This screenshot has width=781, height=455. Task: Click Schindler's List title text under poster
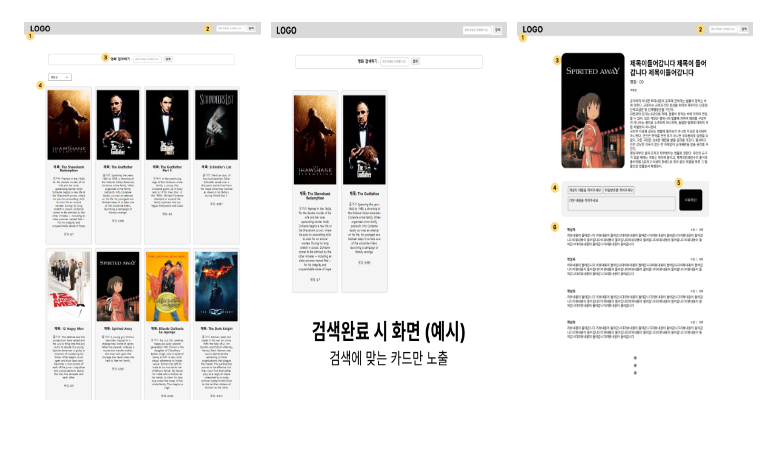(x=216, y=167)
